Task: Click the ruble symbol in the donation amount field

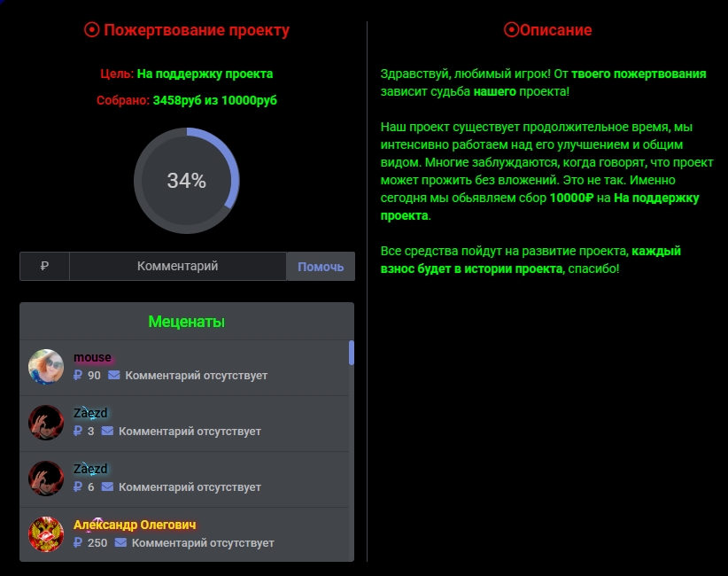Action: coord(44,266)
